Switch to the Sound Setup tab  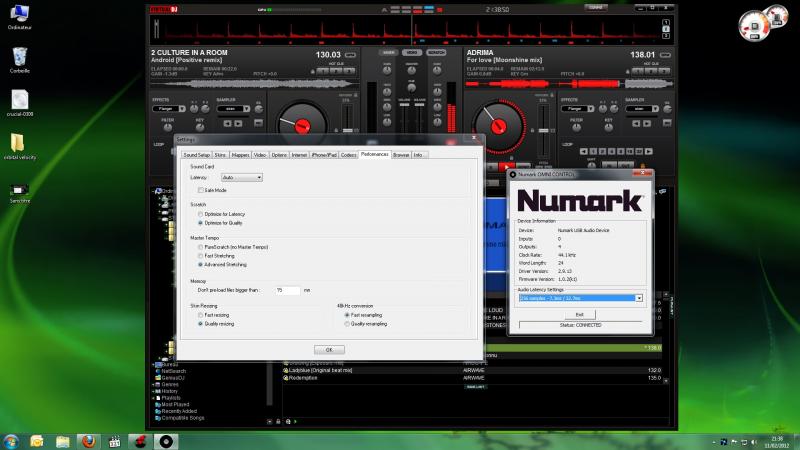[x=196, y=155]
